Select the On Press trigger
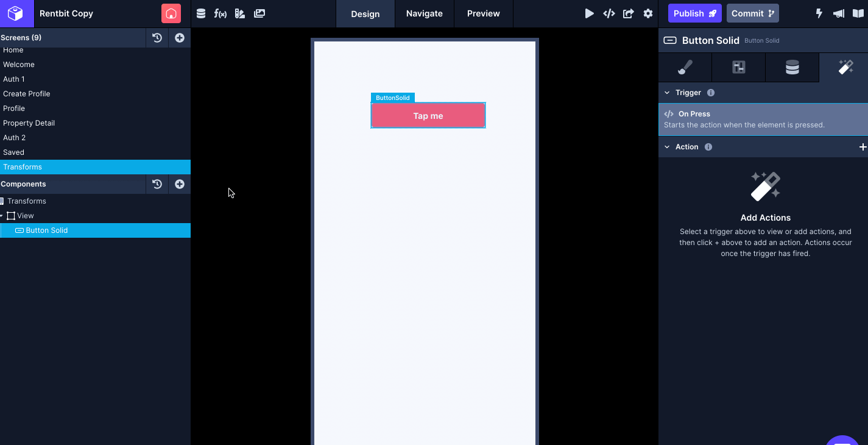 click(x=763, y=119)
